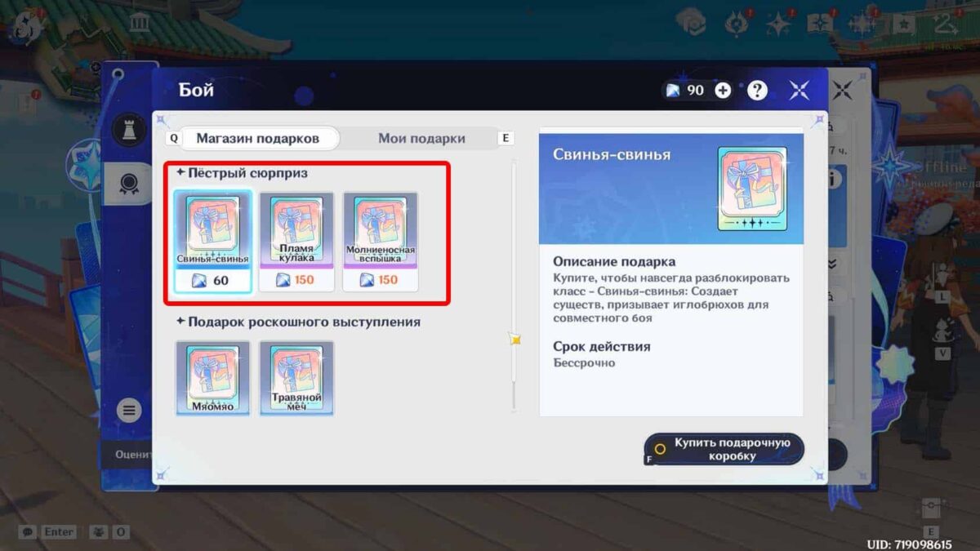Screen dimensions: 980x551
Task: Click the star scrollbar handle
Action: coord(514,339)
